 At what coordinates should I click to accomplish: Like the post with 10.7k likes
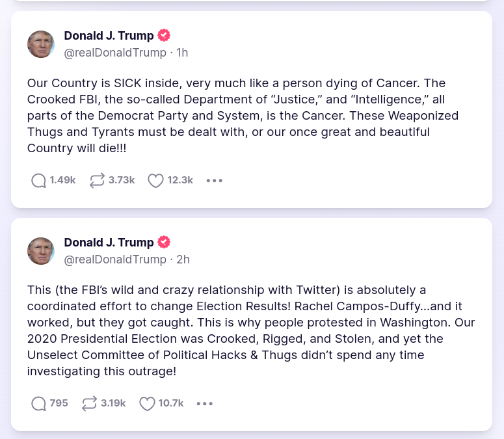pyautogui.click(x=147, y=403)
